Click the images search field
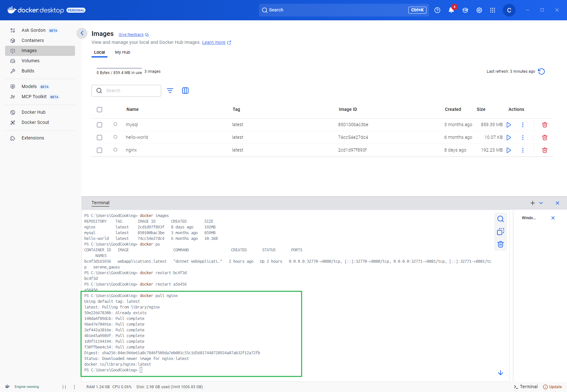 [126, 91]
